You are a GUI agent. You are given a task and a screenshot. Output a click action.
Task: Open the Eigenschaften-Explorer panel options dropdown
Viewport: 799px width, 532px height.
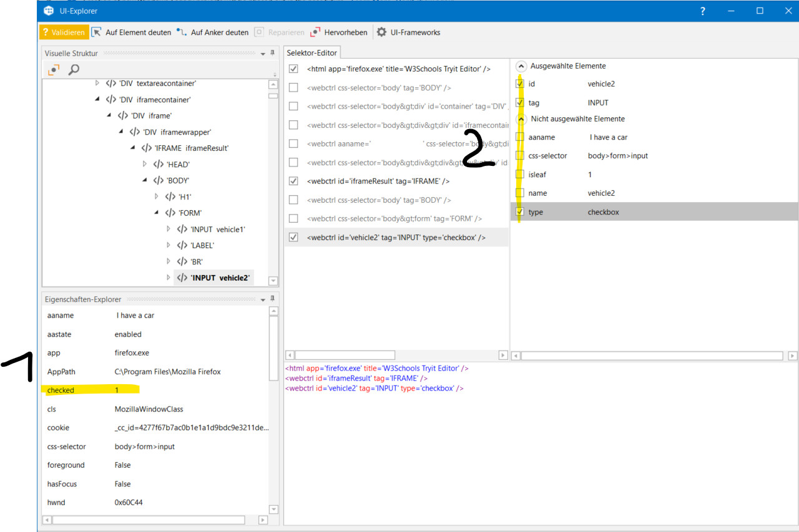(x=263, y=300)
